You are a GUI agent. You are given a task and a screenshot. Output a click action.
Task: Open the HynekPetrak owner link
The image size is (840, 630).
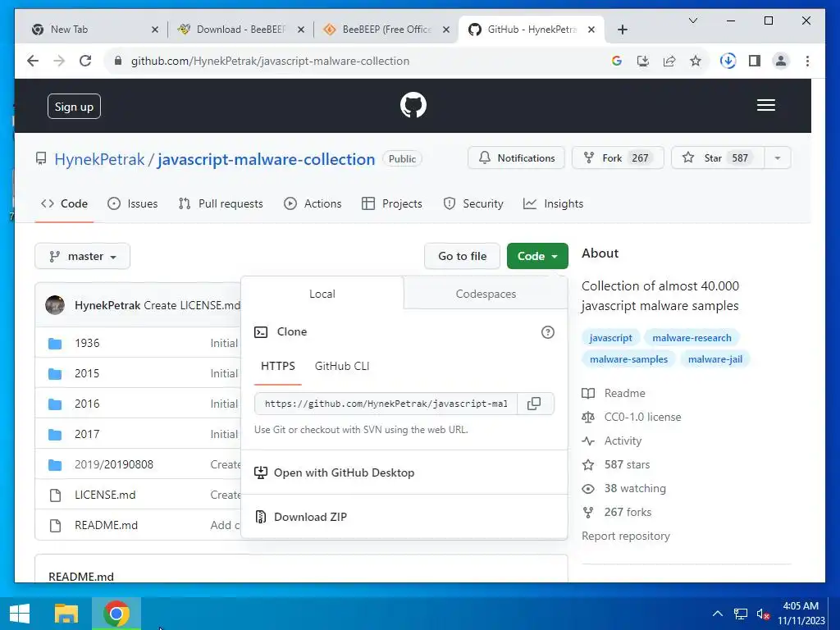coord(99,159)
